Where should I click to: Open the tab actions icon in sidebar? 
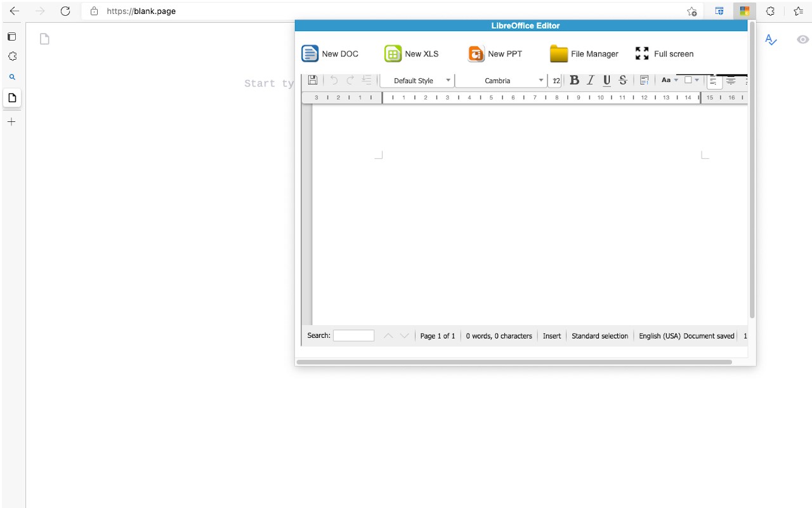tap(11, 37)
